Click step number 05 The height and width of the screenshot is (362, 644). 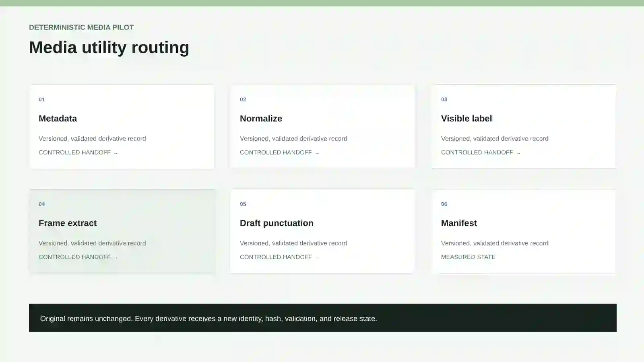click(x=243, y=204)
